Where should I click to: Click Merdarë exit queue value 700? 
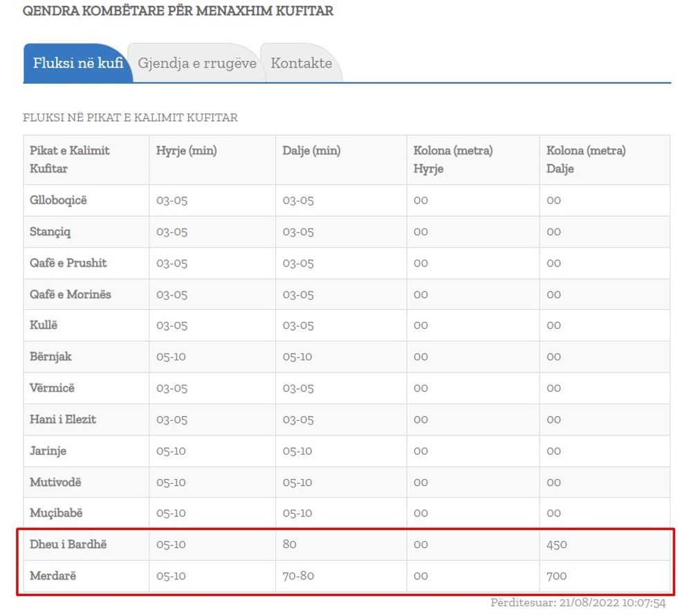[556, 575]
